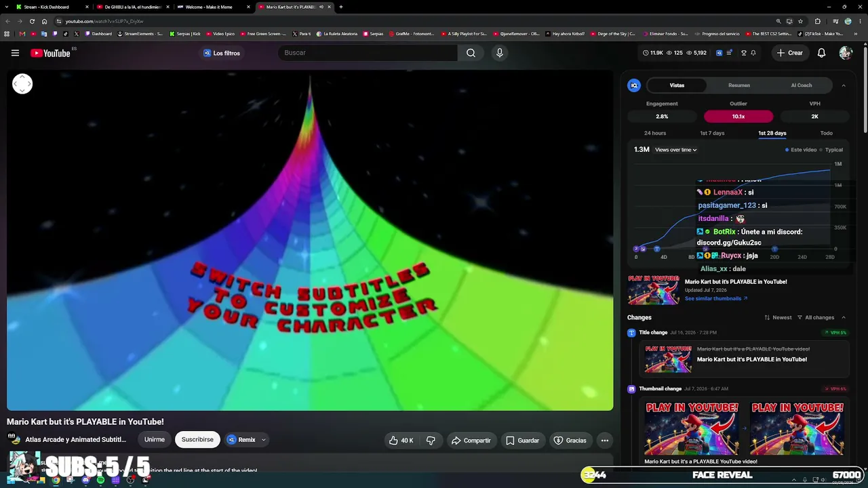Click the search magnifier button
868x488 pixels.
coord(471,53)
